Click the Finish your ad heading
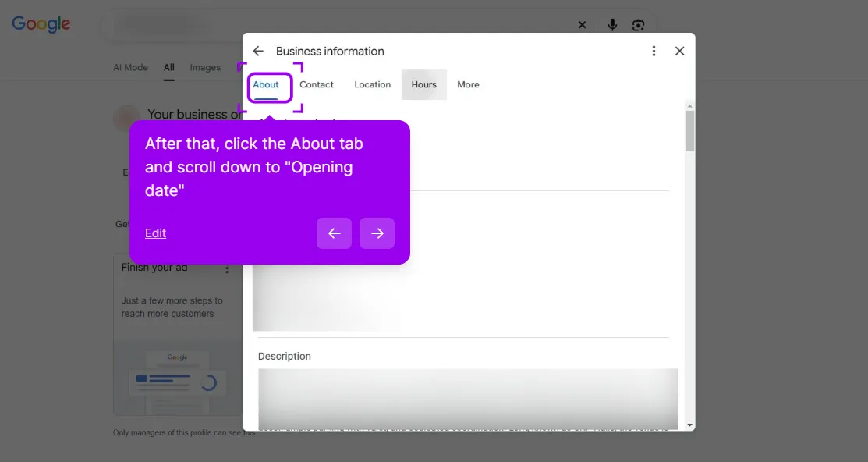Image resolution: width=868 pixels, height=462 pixels. pyautogui.click(x=154, y=268)
